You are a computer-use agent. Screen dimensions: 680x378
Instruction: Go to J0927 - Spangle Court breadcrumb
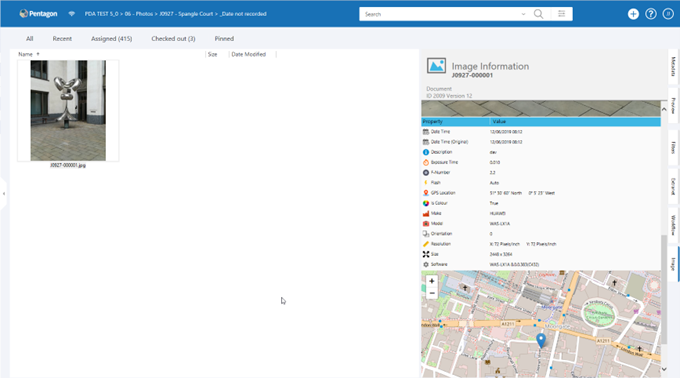tap(186, 14)
